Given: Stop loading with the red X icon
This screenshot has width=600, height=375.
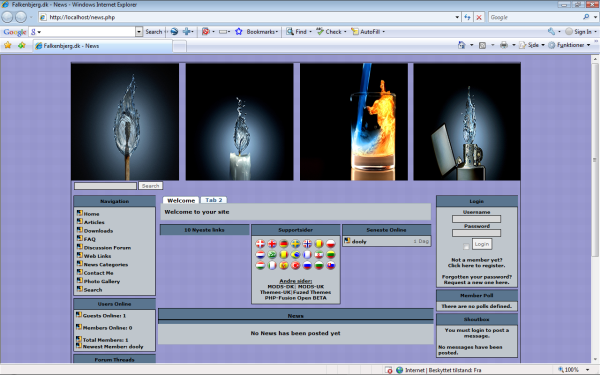Looking at the screenshot, I should 479,17.
